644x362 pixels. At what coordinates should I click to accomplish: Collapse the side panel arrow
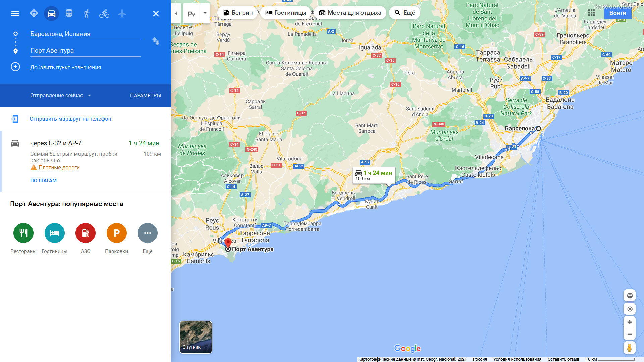pos(176,13)
